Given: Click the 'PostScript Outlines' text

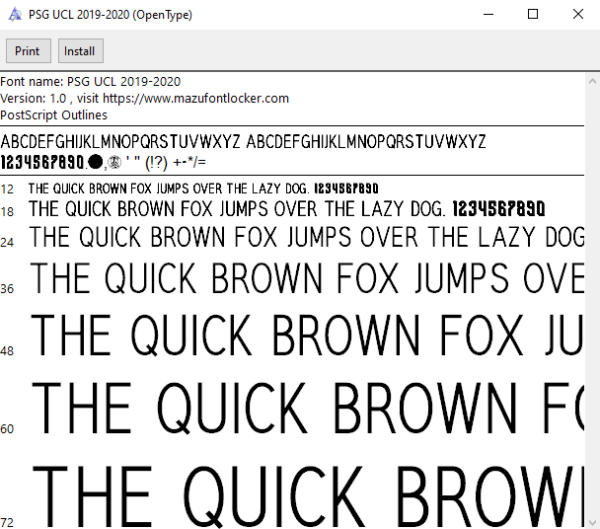Looking at the screenshot, I should (54, 115).
